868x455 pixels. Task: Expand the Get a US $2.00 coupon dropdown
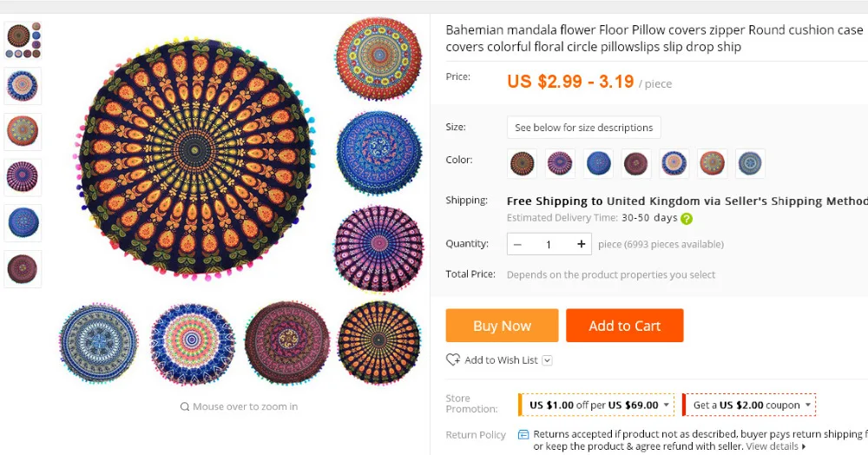pos(808,405)
